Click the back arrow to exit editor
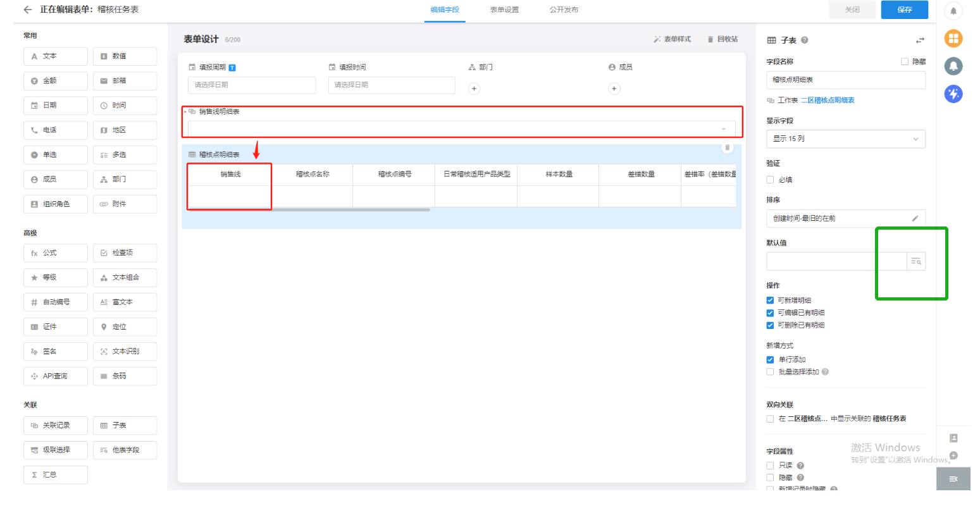This screenshot has height=508, width=980. click(x=27, y=9)
